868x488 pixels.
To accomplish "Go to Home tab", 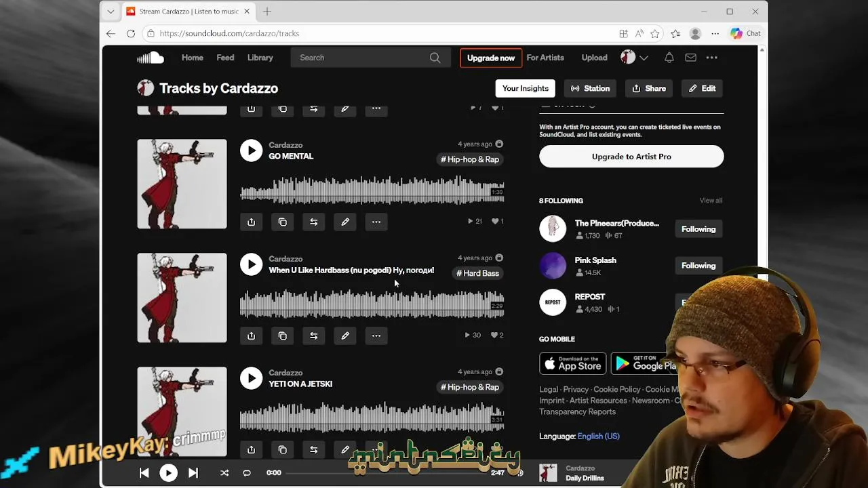I will [193, 58].
